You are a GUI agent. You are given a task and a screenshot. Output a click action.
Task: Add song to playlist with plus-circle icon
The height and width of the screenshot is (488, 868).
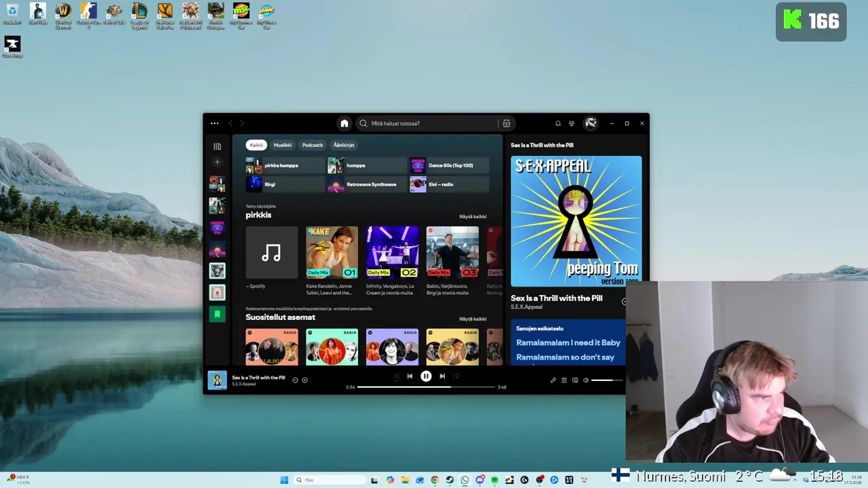point(304,380)
